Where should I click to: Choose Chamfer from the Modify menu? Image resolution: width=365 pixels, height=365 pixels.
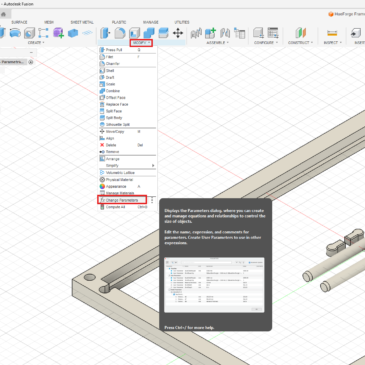(127, 64)
